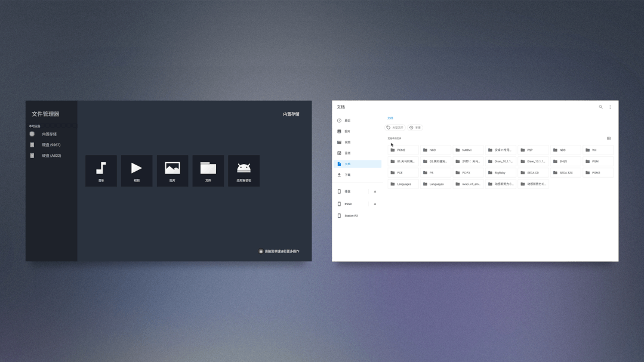Toggle the 本周 filter chip
Screen dimensions: 644x362
pyautogui.click(x=415, y=127)
